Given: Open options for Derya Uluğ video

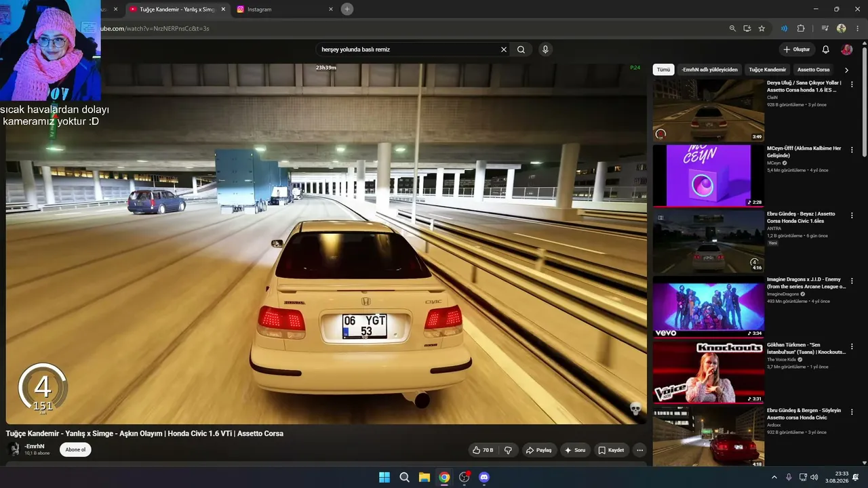Looking at the screenshot, I should [852, 84].
